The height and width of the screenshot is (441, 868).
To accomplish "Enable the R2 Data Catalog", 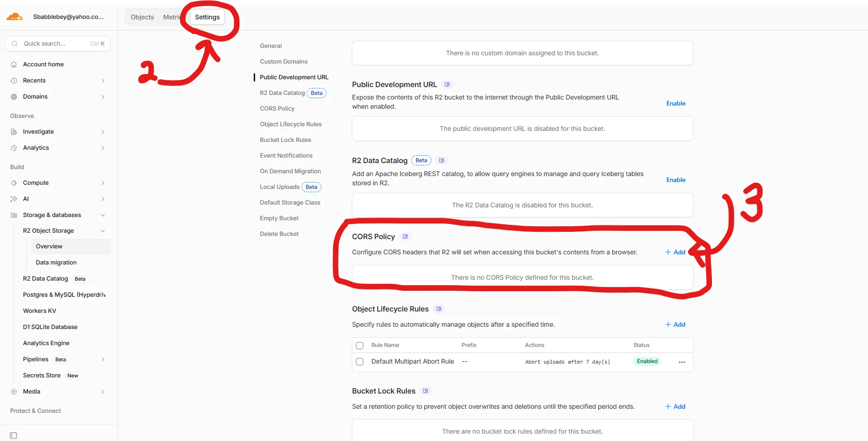I will pos(676,180).
